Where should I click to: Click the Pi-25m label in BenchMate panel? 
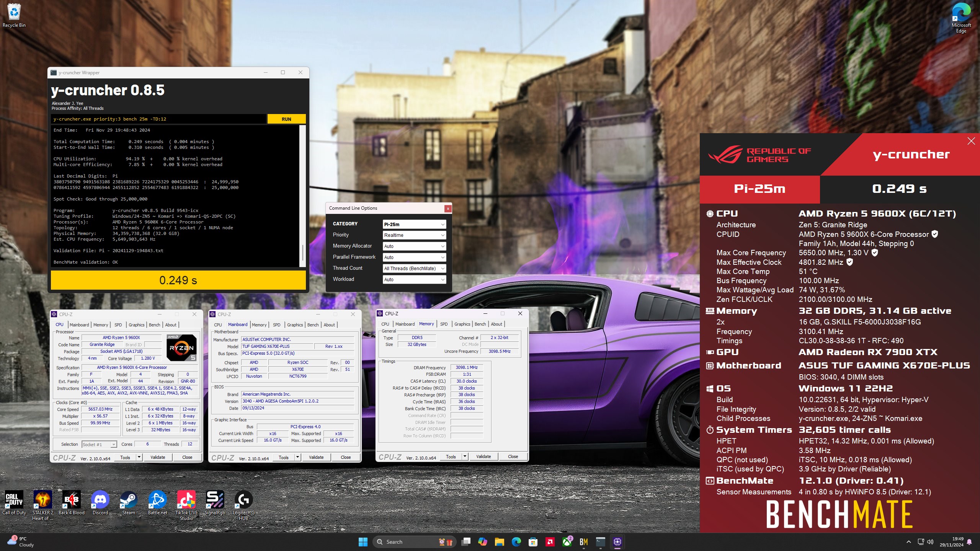759,189
